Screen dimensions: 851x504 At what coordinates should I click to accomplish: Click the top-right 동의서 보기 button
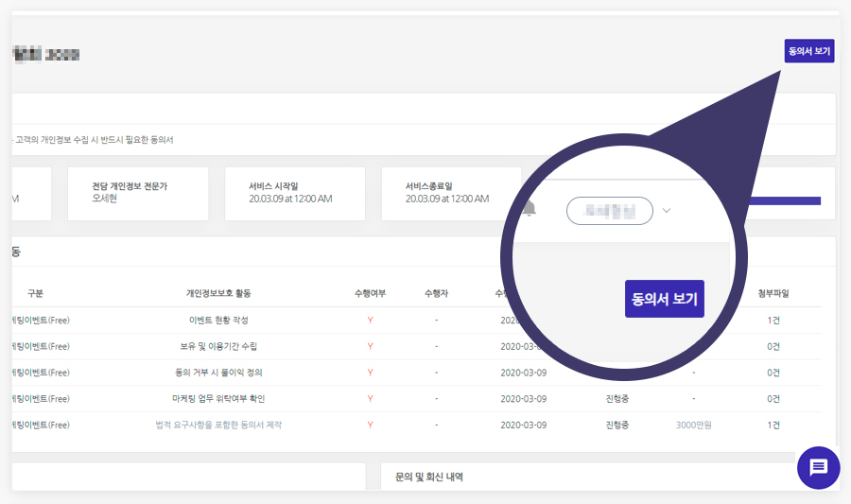[809, 51]
